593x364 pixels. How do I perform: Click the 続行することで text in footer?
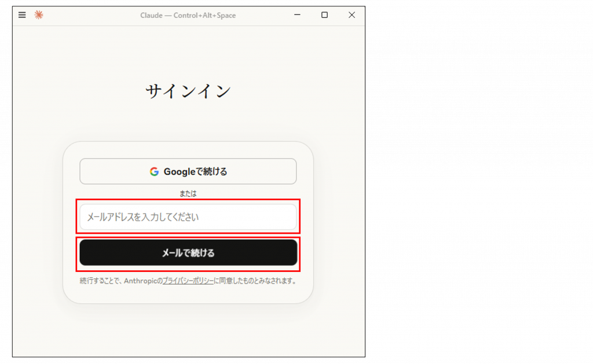pos(101,281)
